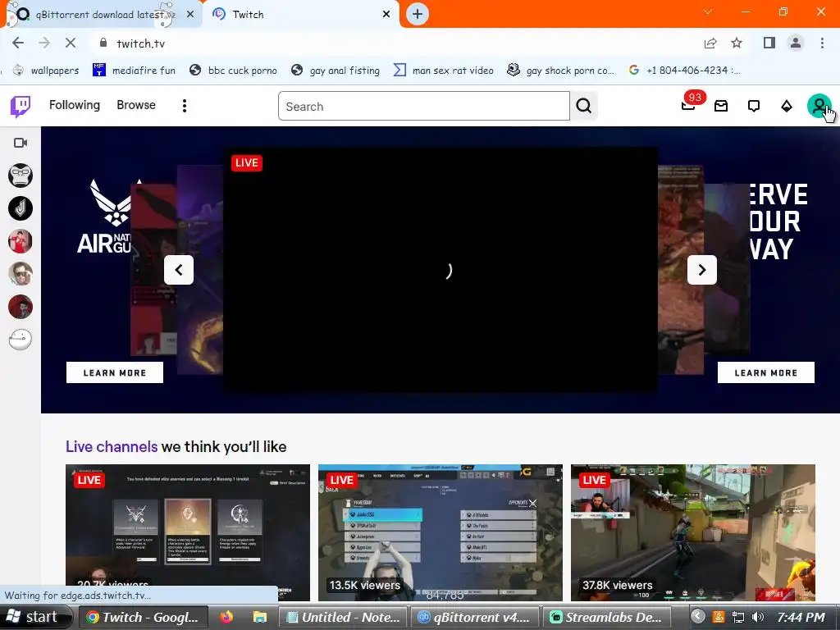Open first followed channel gorilla avatar
This screenshot has width=840, height=630.
21,176
